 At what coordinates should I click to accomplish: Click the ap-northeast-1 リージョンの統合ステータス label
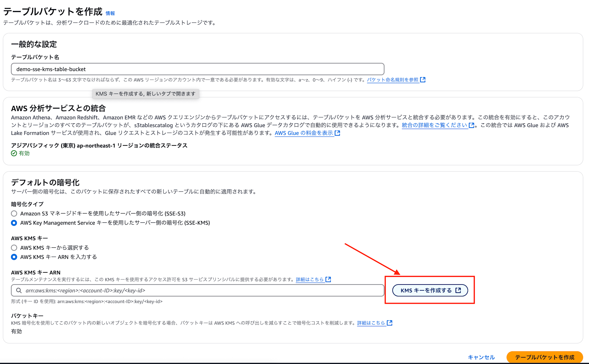[x=99, y=145]
